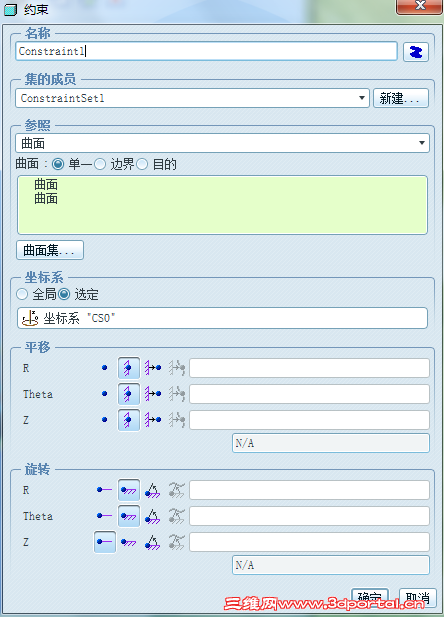This screenshot has height=617, width=444.
Task: Click the Constraint1 name field
Action: pos(206,52)
